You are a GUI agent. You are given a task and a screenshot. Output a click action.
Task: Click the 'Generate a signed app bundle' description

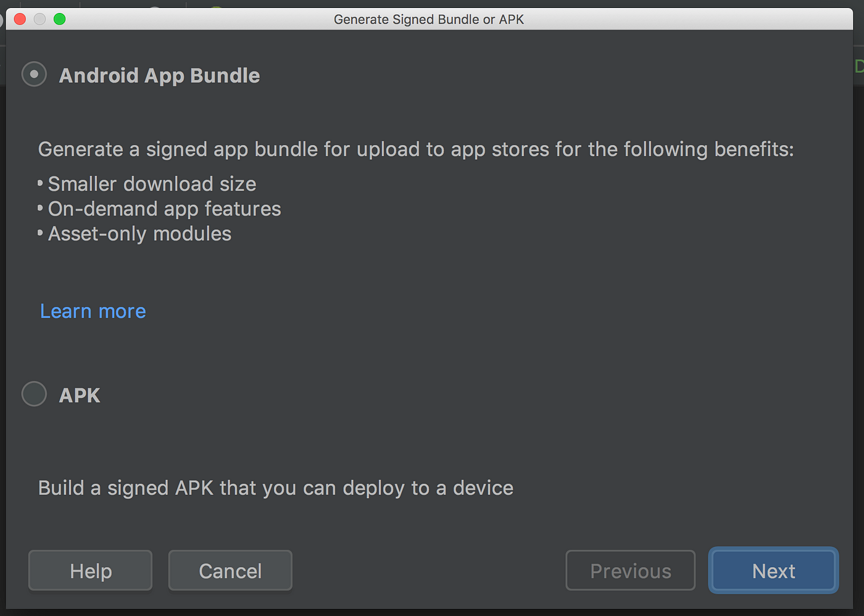[416, 149]
